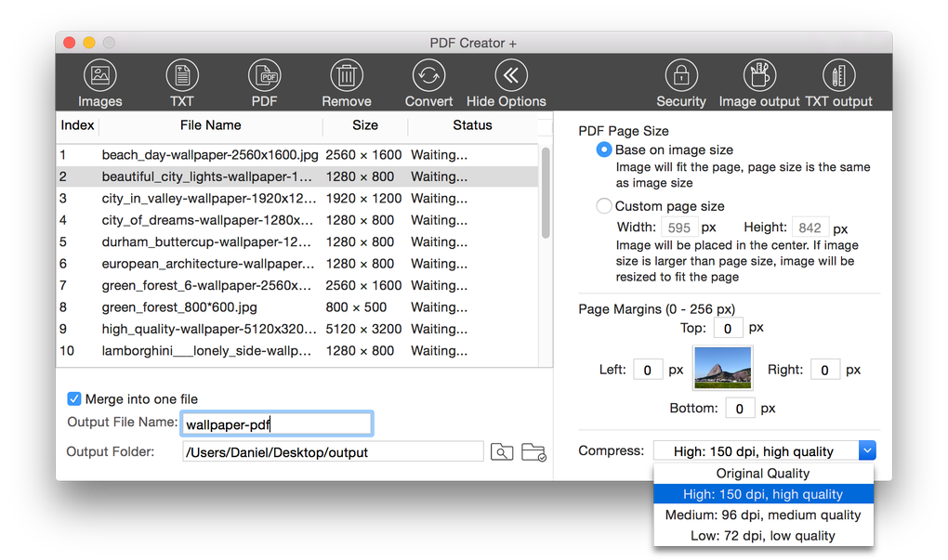Click the Images toolbar icon

[x=99, y=75]
